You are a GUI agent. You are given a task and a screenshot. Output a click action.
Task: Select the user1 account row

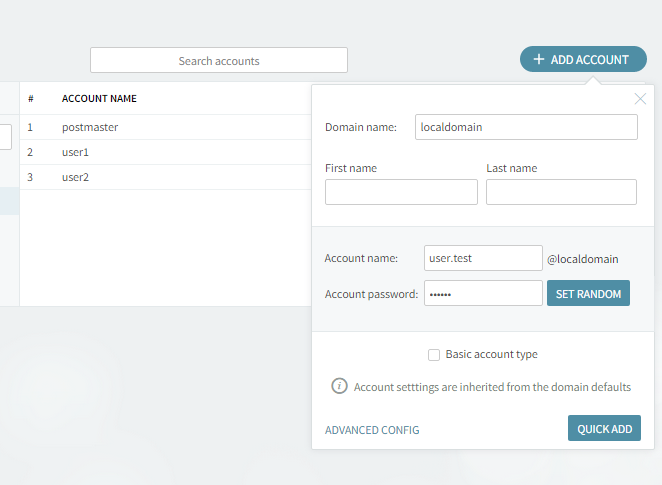[76, 153]
